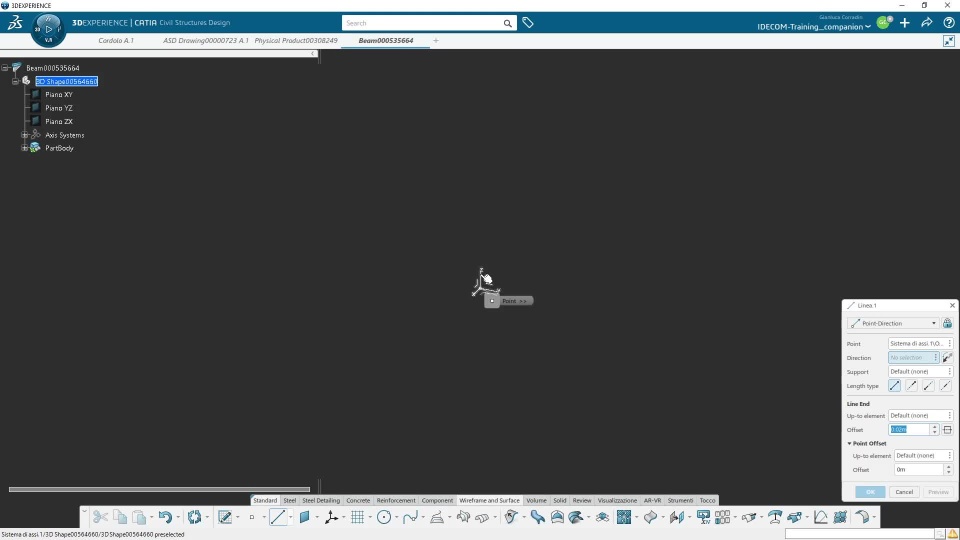Expand the PartBody tree node
Viewport: 960px width, 540px height.
tap(24, 148)
